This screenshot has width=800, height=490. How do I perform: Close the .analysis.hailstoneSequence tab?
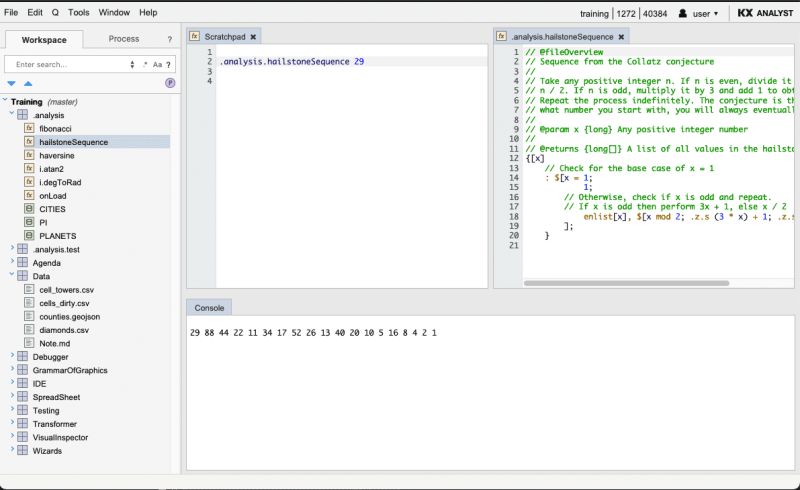[621, 37]
